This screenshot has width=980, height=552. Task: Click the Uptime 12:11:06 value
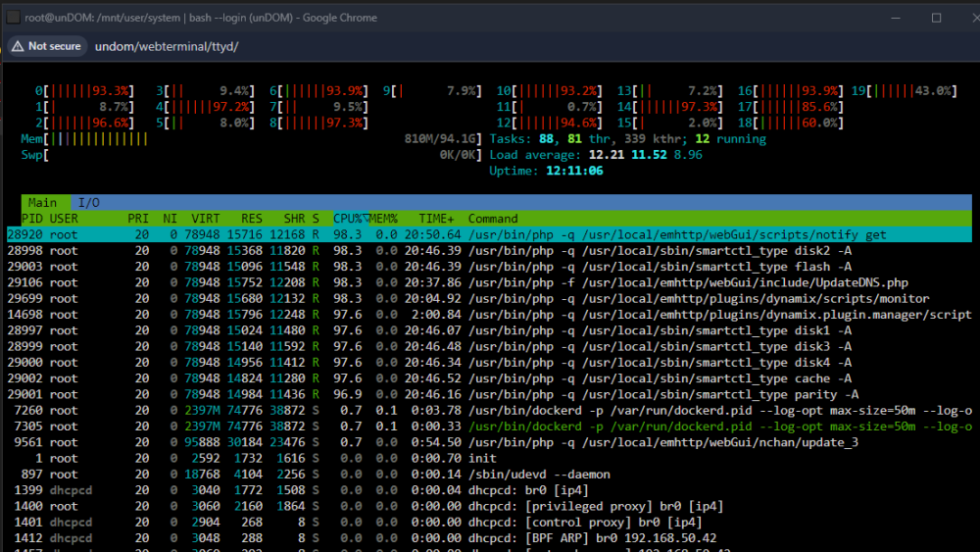tap(574, 172)
